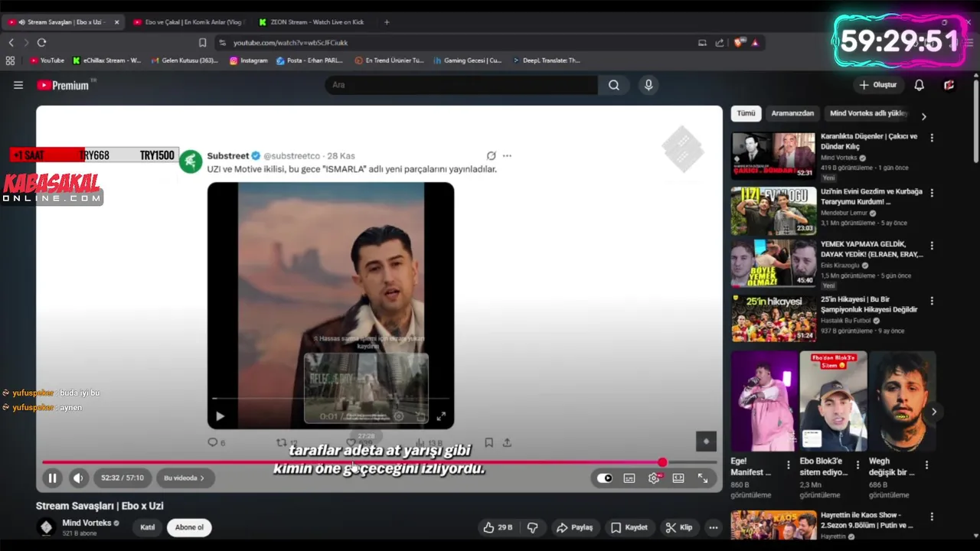Toggle subtitles in the player
The width and height of the screenshot is (980, 551).
(x=629, y=478)
